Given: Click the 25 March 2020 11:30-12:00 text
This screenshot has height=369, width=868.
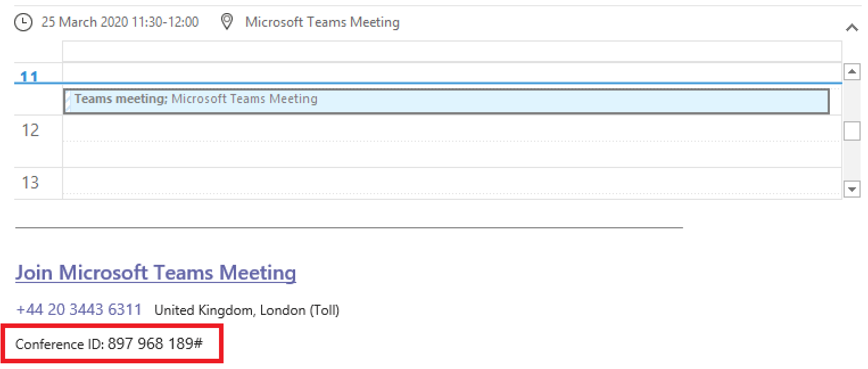Looking at the screenshot, I should click(x=120, y=22).
